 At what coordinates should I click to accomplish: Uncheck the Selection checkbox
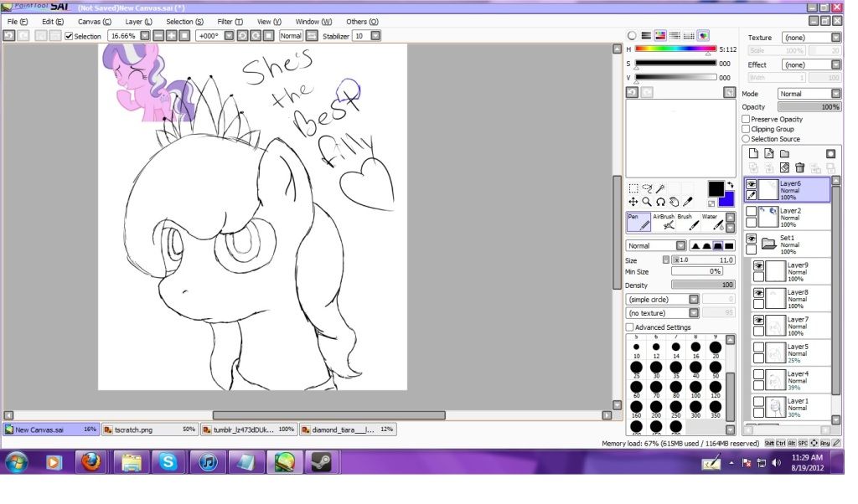point(69,36)
